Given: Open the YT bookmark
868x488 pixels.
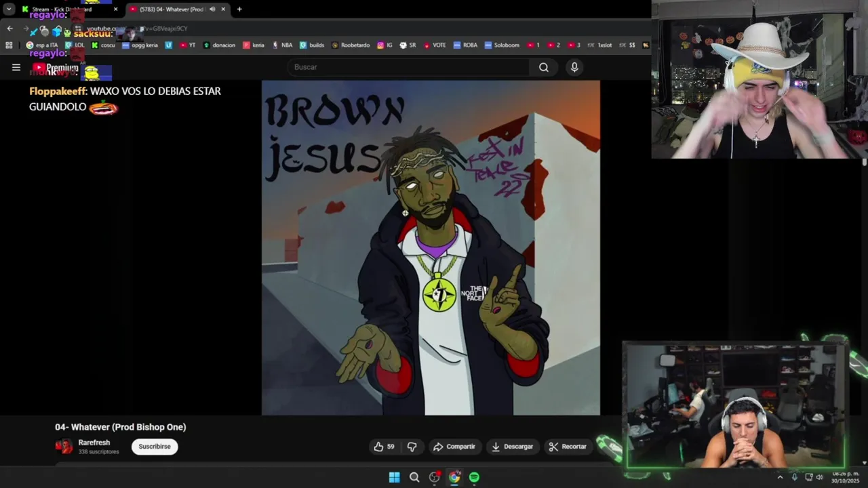Looking at the screenshot, I should [x=187, y=45].
